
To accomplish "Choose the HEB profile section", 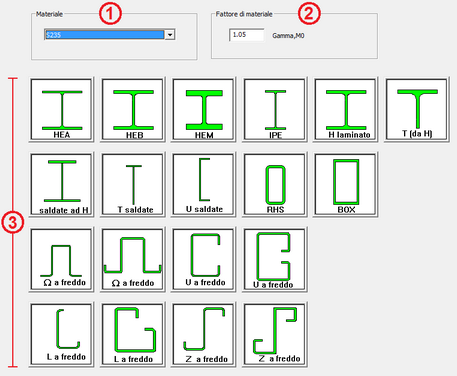I will click(133, 110).
